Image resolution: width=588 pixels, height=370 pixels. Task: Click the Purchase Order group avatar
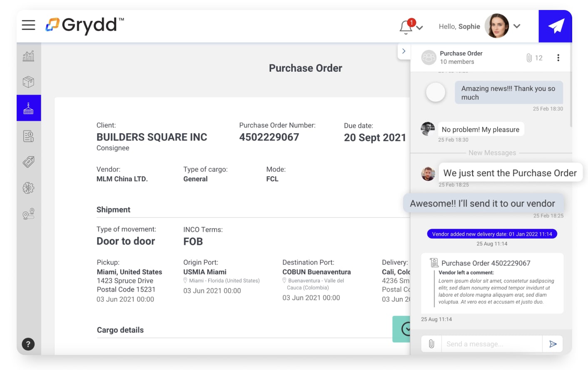pos(429,57)
